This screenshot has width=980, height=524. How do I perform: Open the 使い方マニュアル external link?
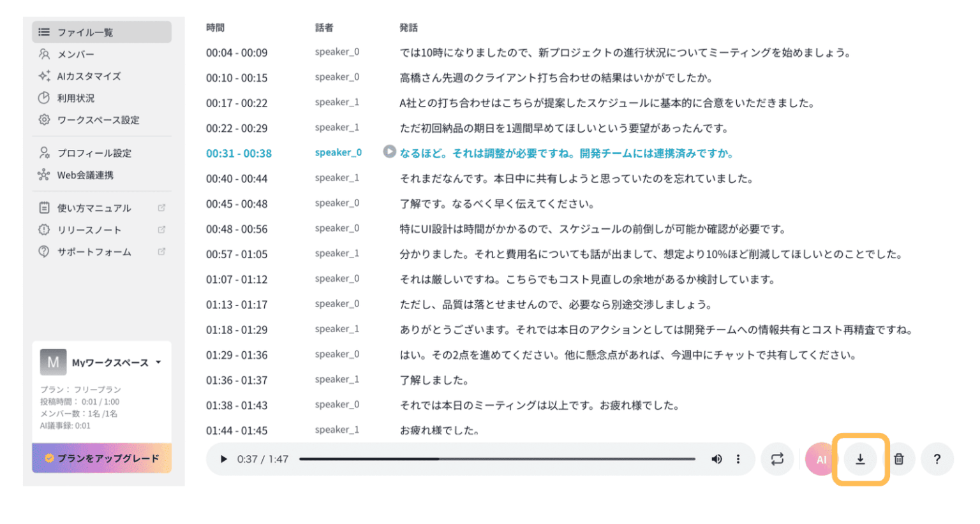point(94,208)
